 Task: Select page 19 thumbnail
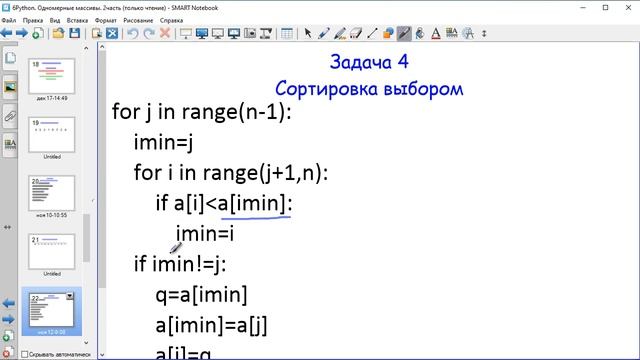(52, 135)
